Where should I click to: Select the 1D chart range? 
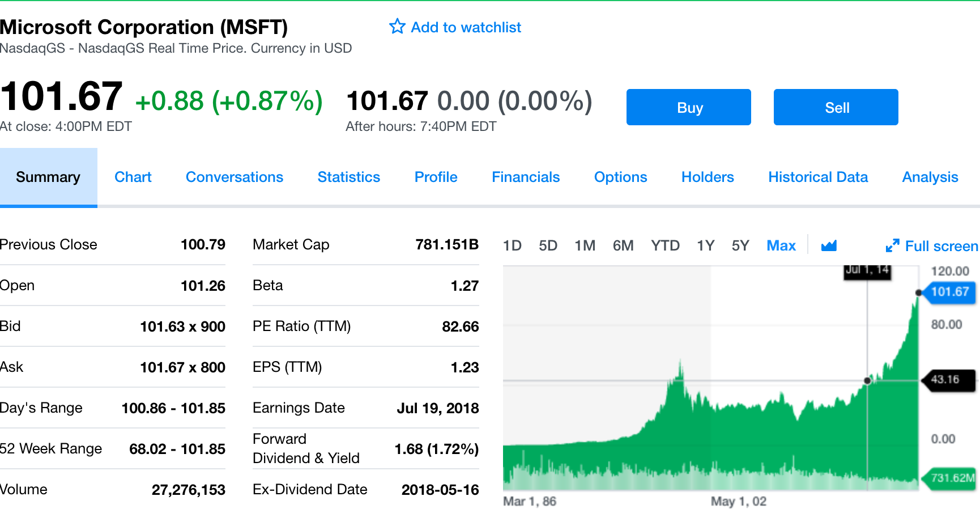tap(512, 245)
